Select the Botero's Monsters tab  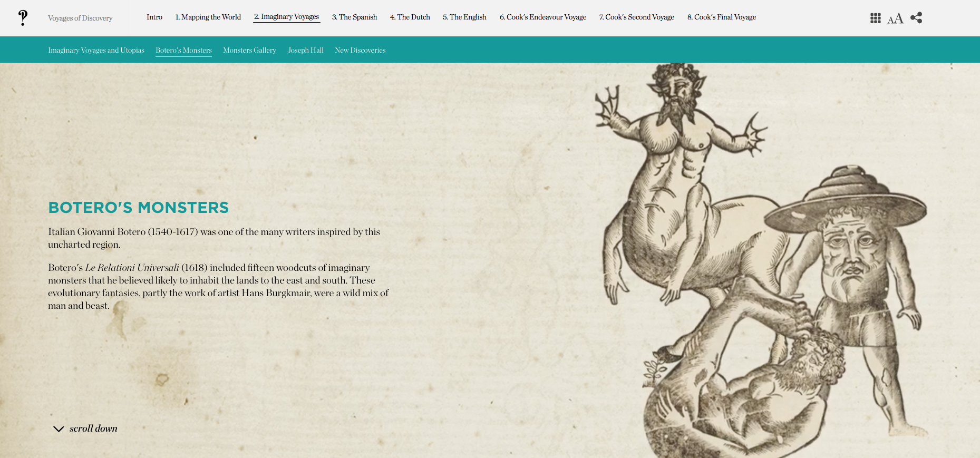pos(183,50)
